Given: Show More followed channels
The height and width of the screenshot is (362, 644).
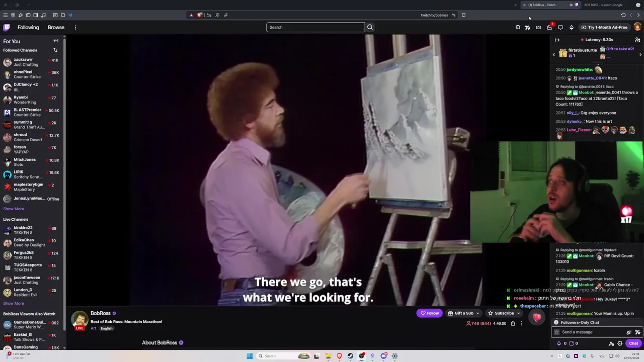Looking at the screenshot, I should (x=14, y=209).
